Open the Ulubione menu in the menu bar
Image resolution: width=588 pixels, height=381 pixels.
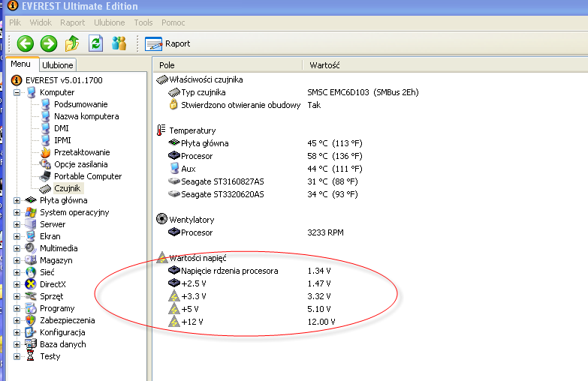click(109, 22)
